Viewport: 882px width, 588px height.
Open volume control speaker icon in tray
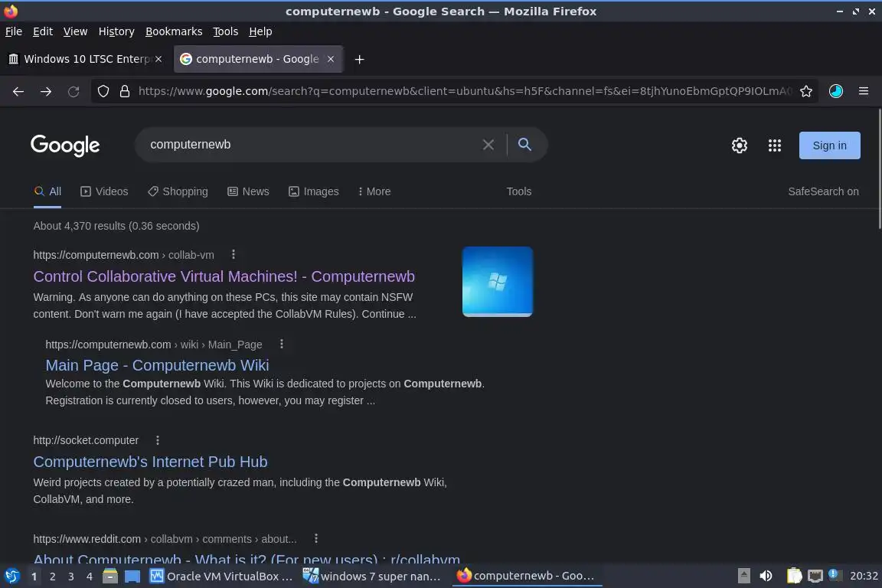[766, 576]
